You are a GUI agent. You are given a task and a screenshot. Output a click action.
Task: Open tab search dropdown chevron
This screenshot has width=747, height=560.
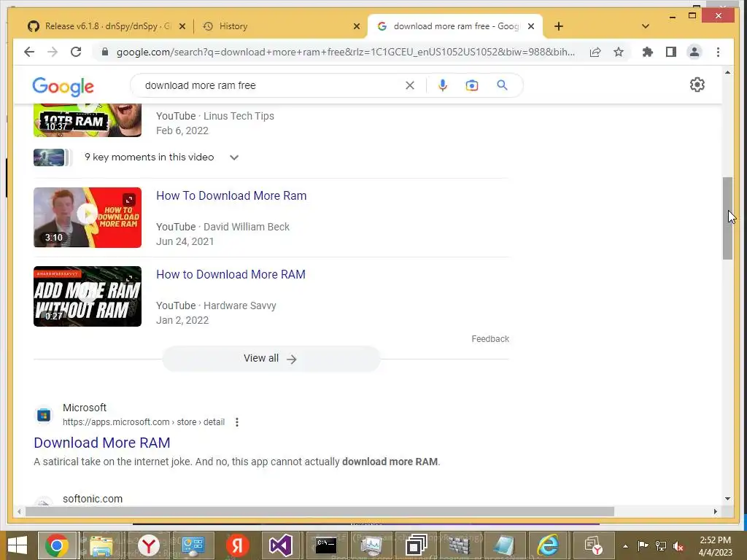tap(646, 26)
